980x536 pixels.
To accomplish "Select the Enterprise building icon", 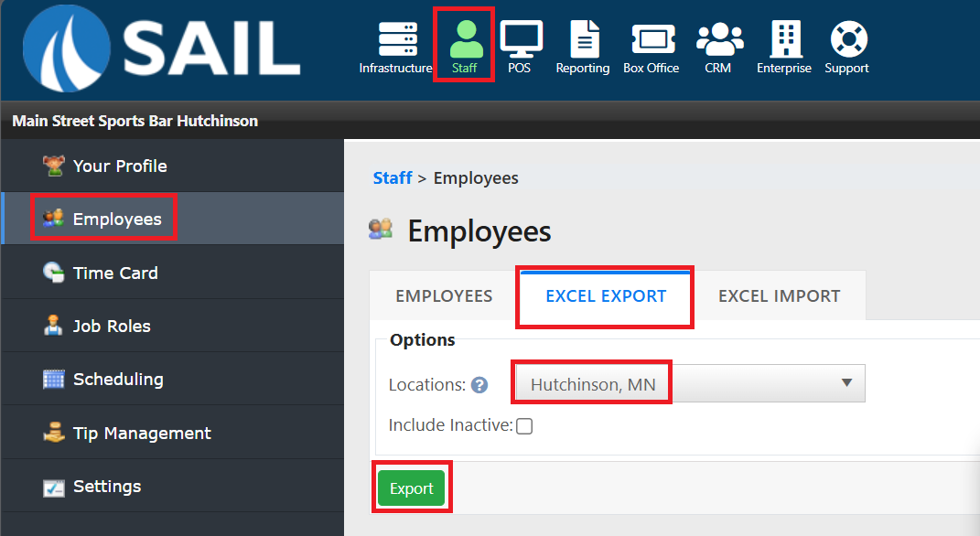I will pos(784,39).
